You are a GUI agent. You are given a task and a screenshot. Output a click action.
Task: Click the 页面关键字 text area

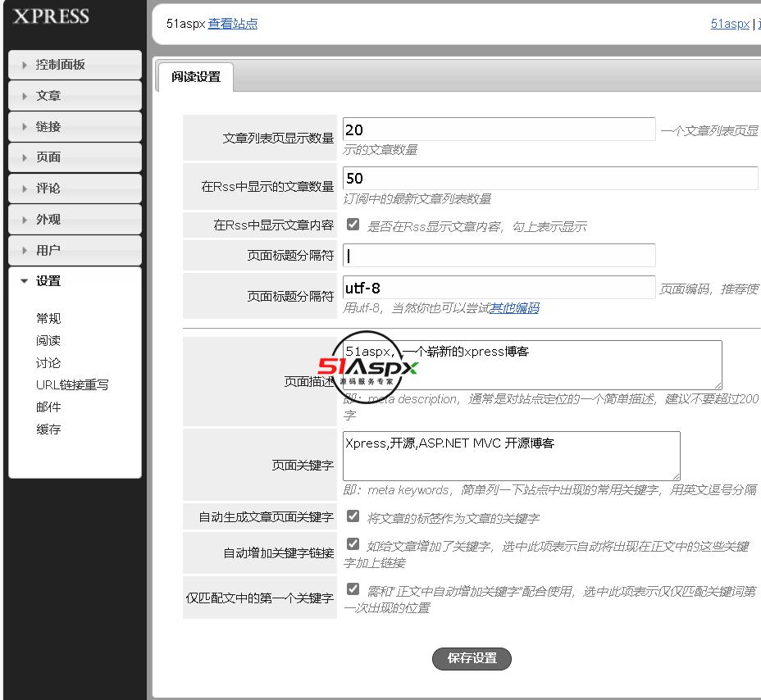(511, 456)
